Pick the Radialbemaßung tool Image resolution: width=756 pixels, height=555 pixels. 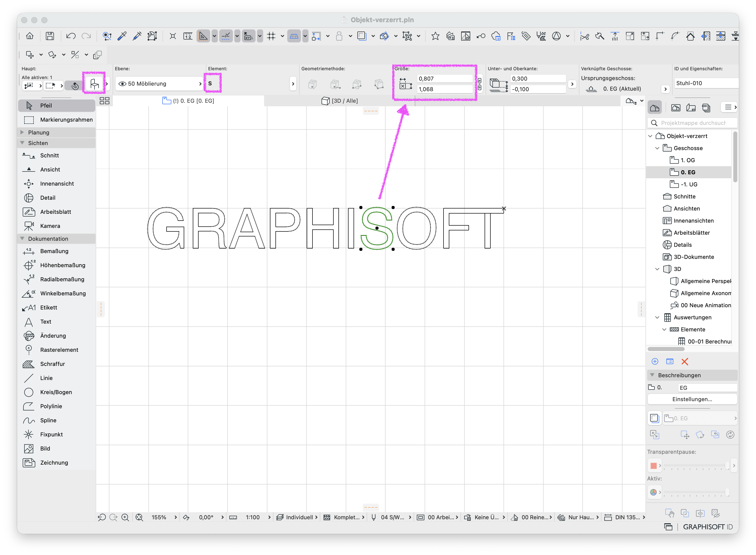pyautogui.click(x=56, y=280)
